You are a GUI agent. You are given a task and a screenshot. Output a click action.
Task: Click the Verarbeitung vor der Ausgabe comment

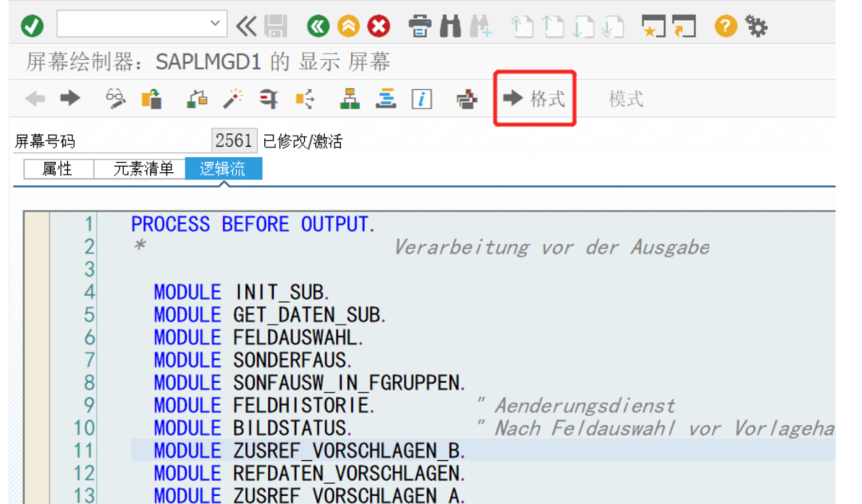click(x=552, y=247)
